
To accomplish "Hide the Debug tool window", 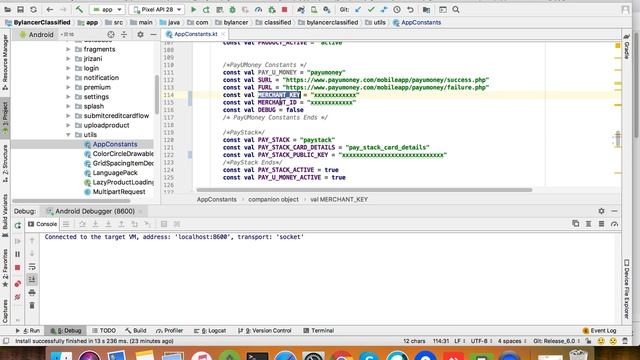I will (615, 211).
